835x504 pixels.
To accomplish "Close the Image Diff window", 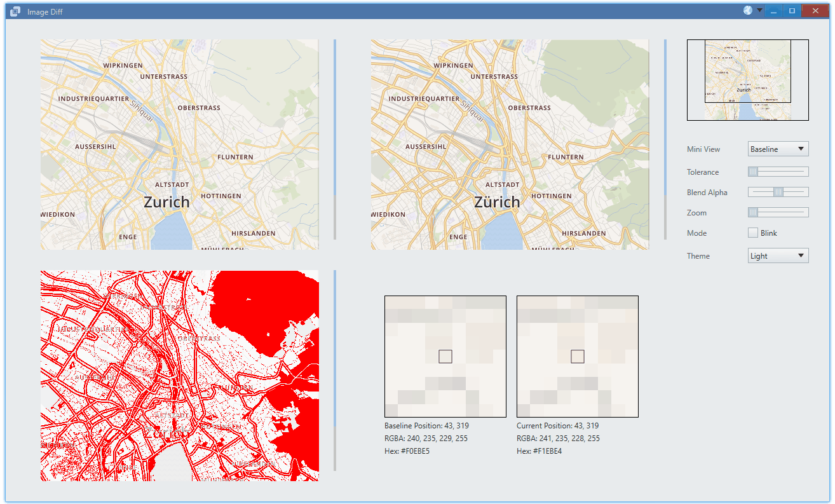I will (x=815, y=11).
